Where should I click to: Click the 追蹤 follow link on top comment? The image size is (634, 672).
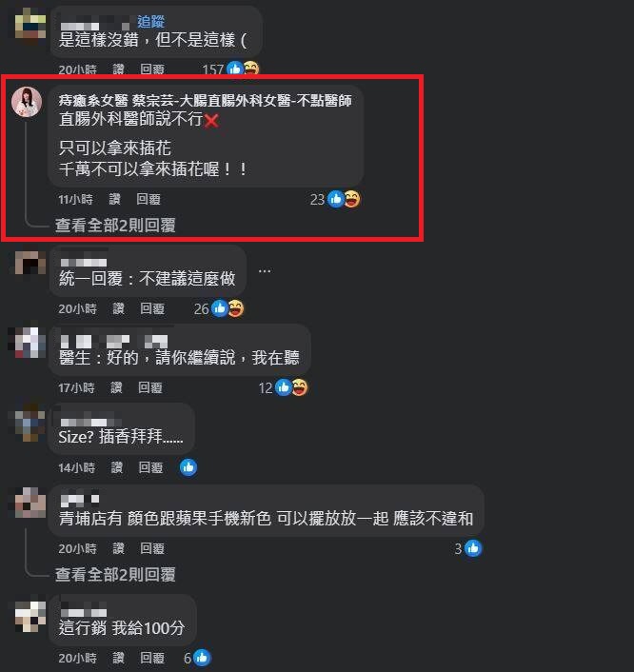(x=151, y=22)
